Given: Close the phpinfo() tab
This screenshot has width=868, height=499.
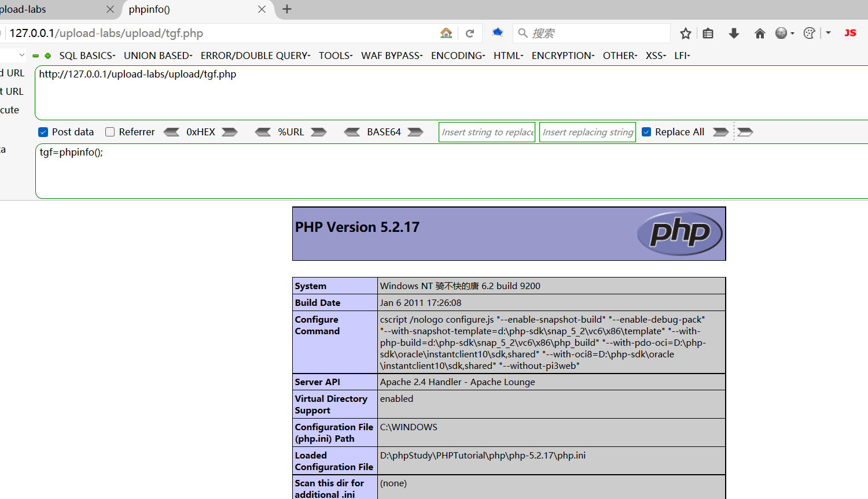Looking at the screenshot, I should tap(262, 9).
